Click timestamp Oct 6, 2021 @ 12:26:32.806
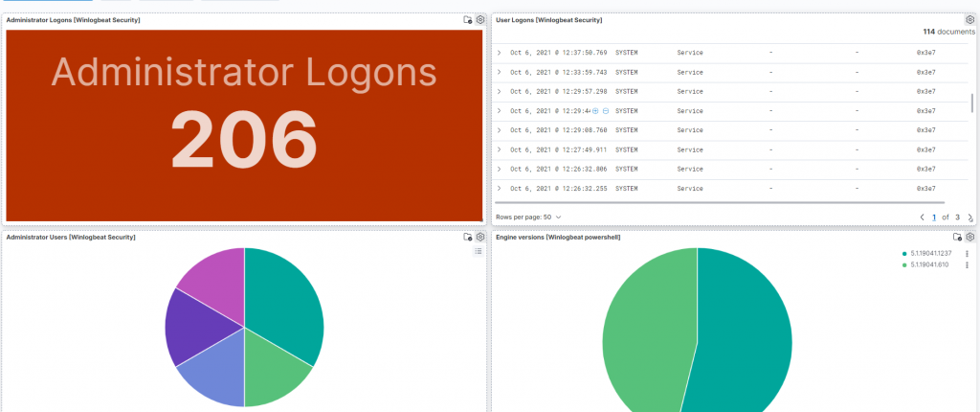The image size is (980, 412). click(x=558, y=169)
